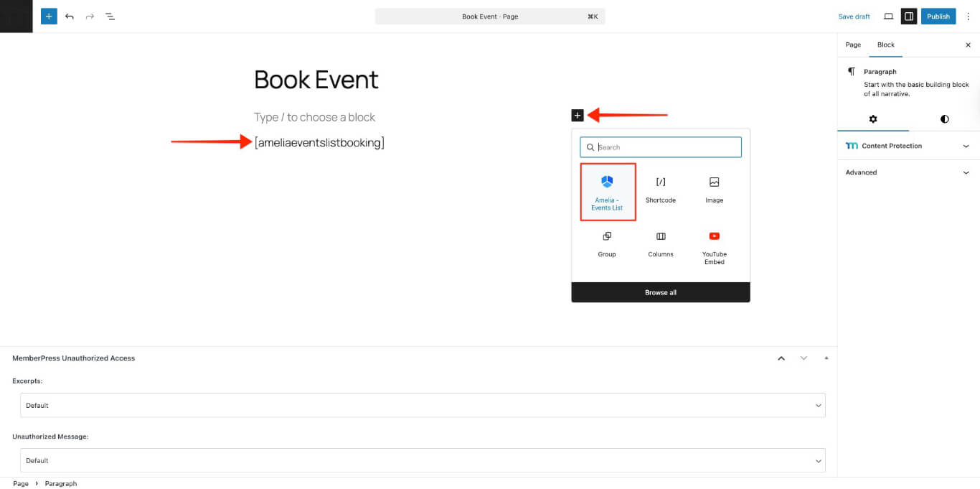Insert the Group block
The image size is (980, 489).
(607, 243)
